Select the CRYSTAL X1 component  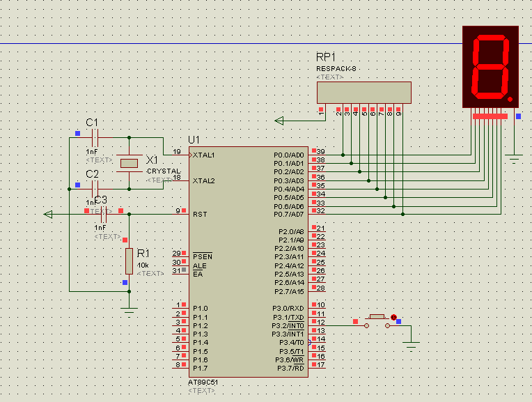pyautogui.click(x=129, y=163)
